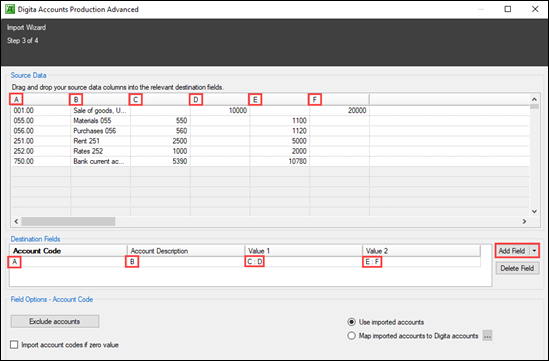Click the Value 1 destination header

point(304,251)
